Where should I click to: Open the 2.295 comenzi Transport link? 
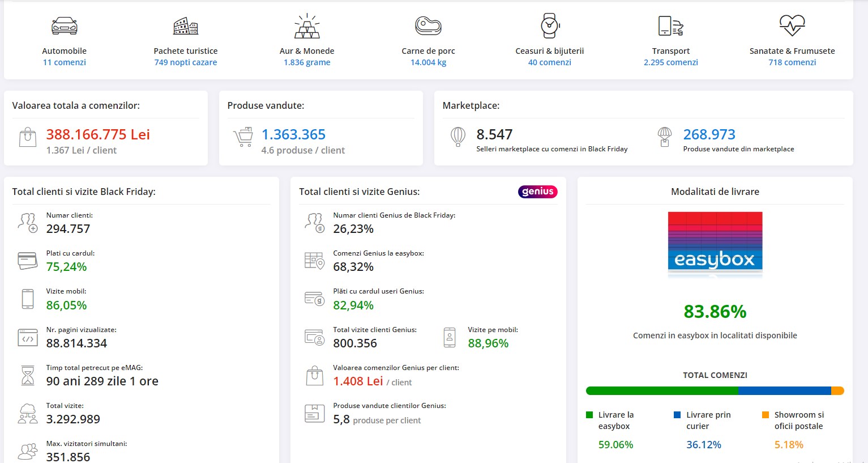(670, 62)
